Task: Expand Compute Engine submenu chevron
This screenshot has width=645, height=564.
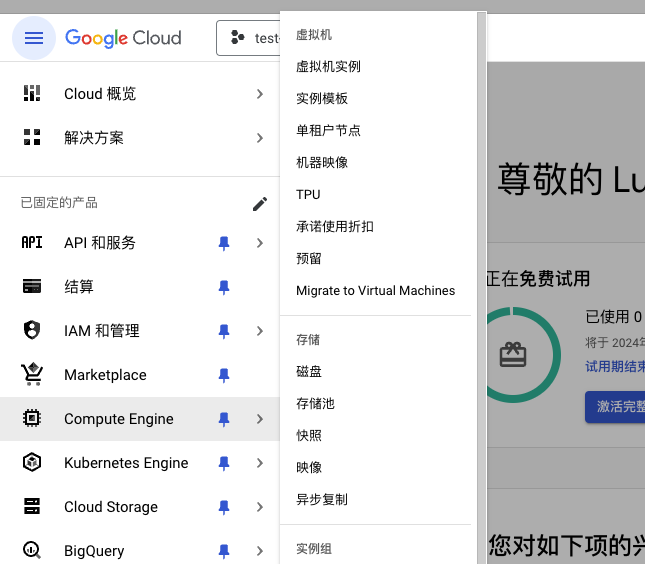Action: 260,419
